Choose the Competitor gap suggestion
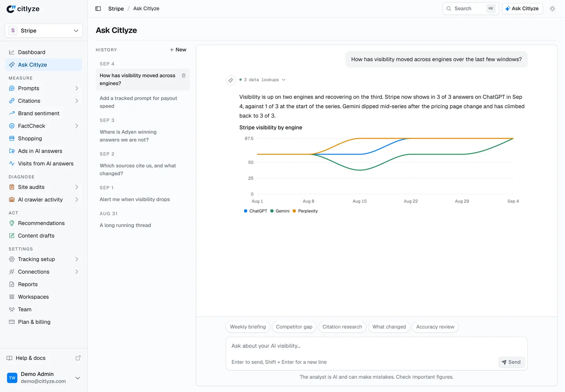The image size is (565, 392). click(x=294, y=327)
